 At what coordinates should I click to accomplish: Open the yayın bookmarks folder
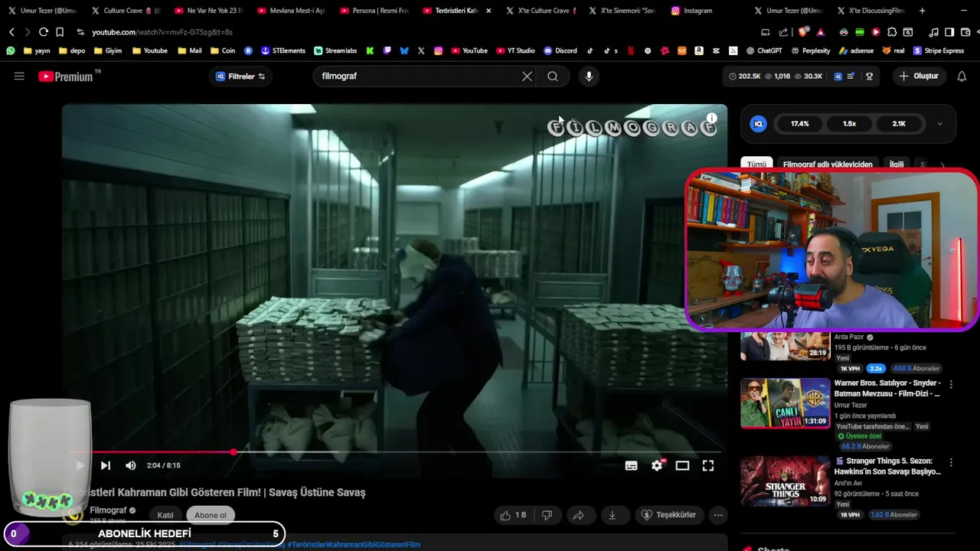(37, 51)
